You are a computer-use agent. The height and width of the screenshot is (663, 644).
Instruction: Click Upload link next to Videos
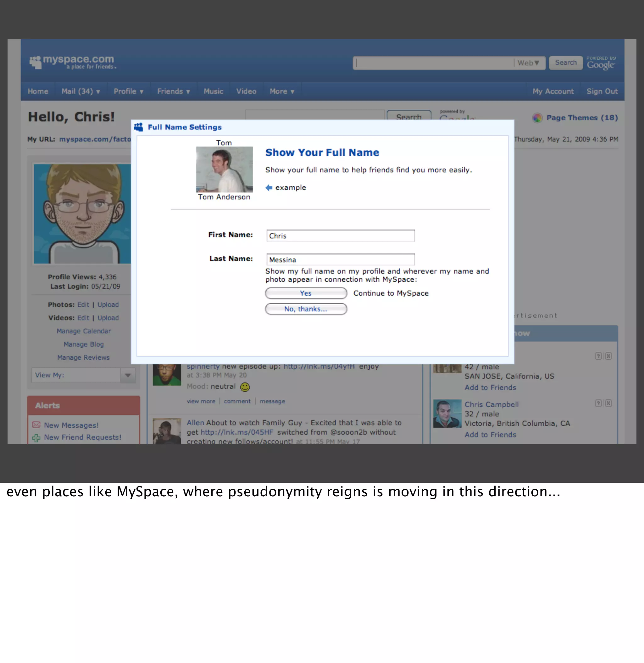coord(108,318)
